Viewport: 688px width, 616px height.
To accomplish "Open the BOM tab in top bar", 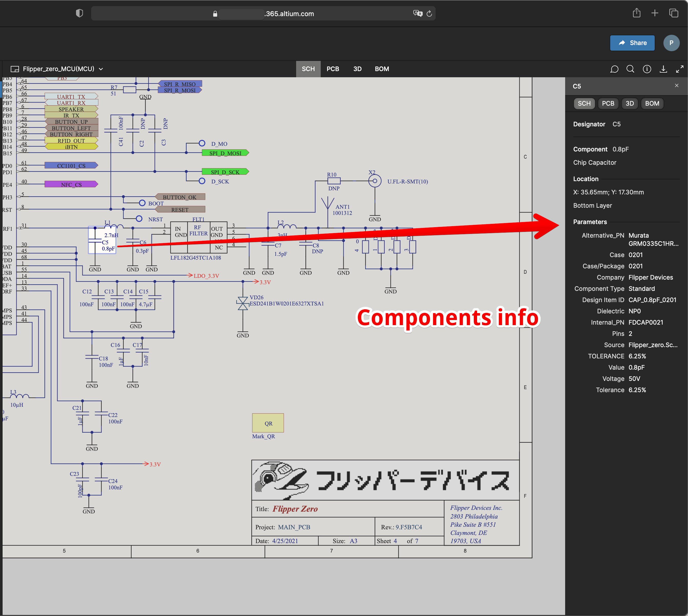I will pos(382,69).
